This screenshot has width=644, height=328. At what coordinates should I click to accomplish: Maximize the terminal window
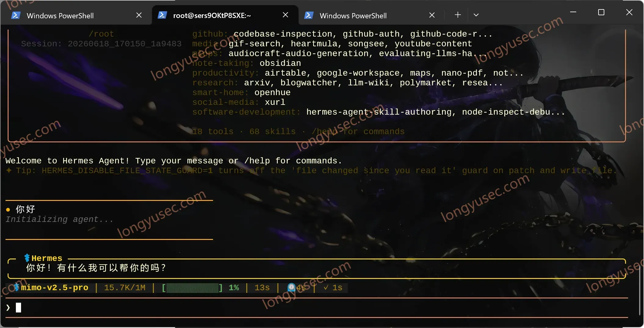click(x=601, y=12)
